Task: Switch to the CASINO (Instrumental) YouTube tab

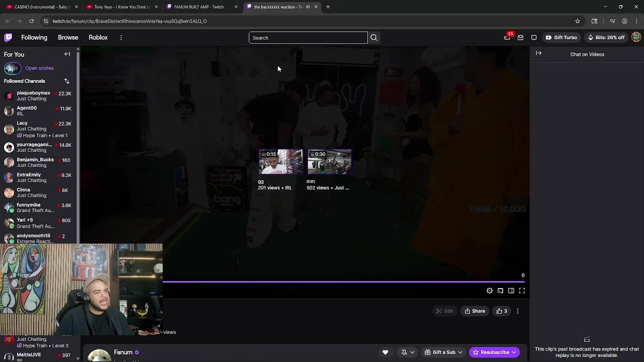Action: click(41, 7)
